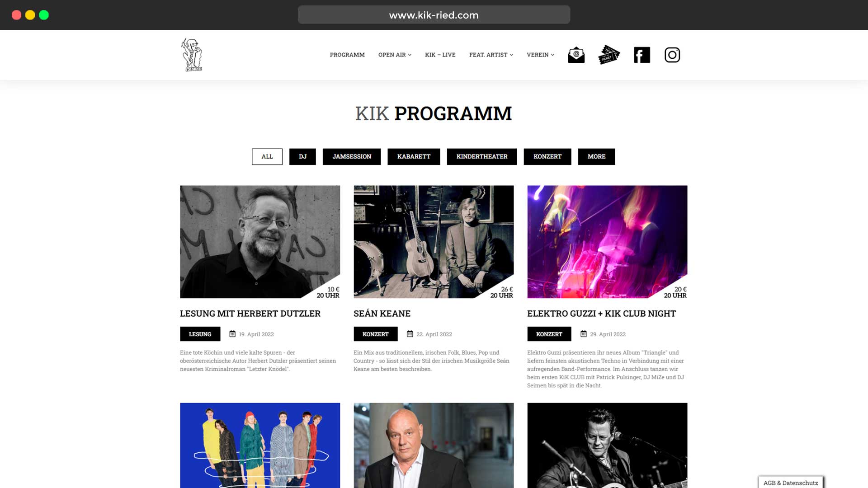The width and height of the screenshot is (868, 488).
Task: Select the ALL filter
Action: [267, 156]
